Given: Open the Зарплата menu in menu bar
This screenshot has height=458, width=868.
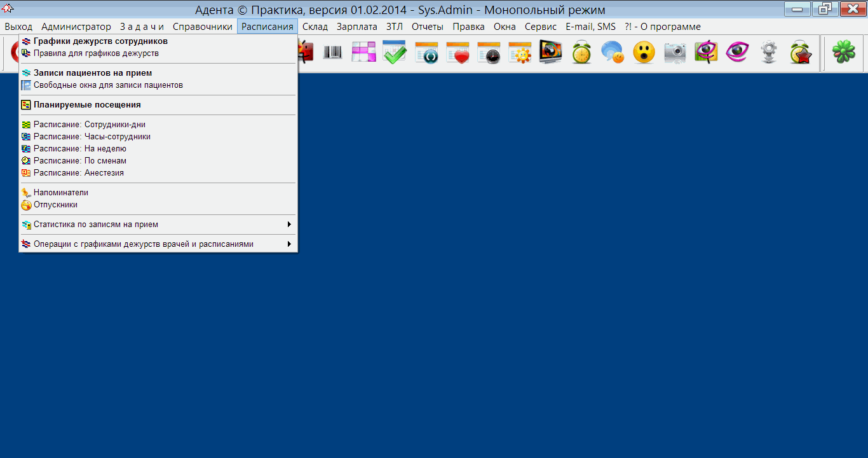Looking at the screenshot, I should [x=356, y=27].
